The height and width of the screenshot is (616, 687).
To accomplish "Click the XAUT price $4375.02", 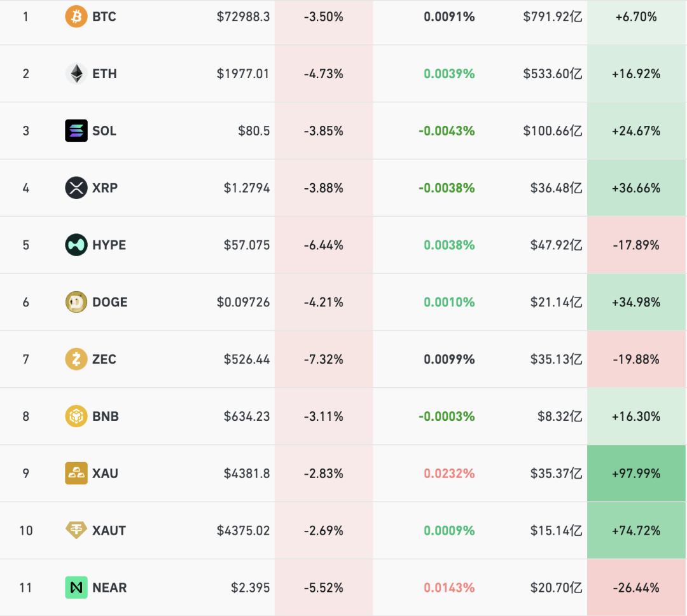I will click(243, 530).
